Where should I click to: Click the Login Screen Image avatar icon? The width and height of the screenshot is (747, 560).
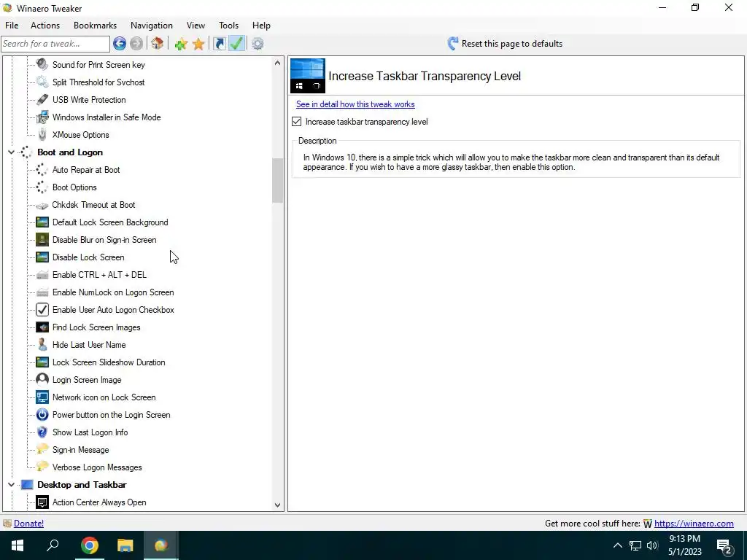pos(42,379)
